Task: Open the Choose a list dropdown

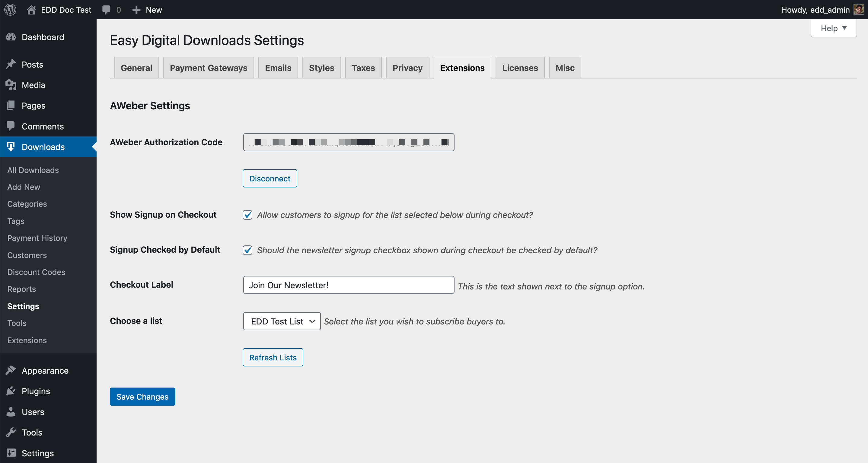Action: (x=282, y=321)
